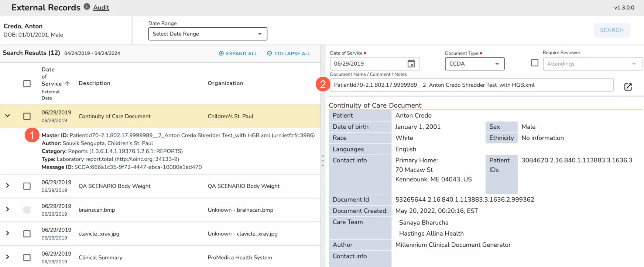Screen dimensions: 644x267
Task: Click red callout marker number 1
Action: point(32,135)
